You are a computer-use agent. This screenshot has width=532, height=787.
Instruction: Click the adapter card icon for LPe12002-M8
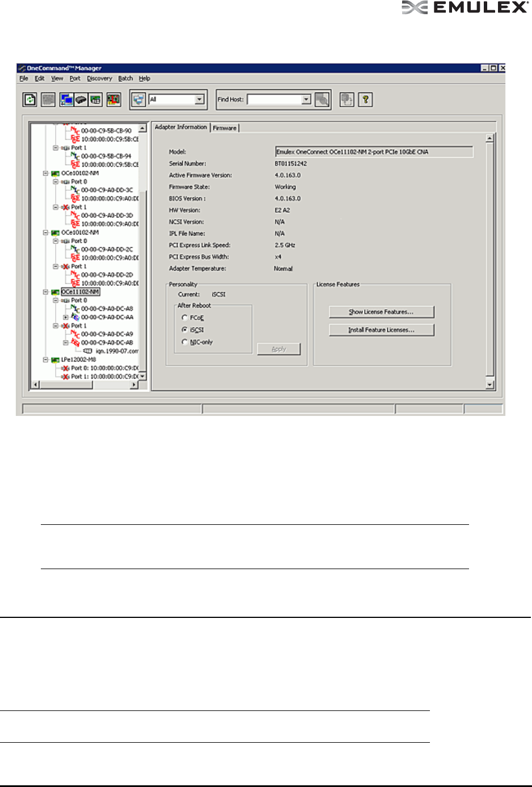56,360
